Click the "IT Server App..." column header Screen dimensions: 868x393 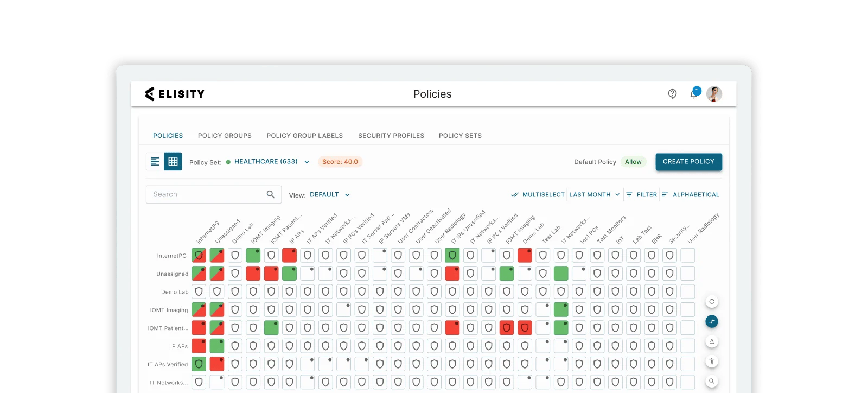pos(378,229)
